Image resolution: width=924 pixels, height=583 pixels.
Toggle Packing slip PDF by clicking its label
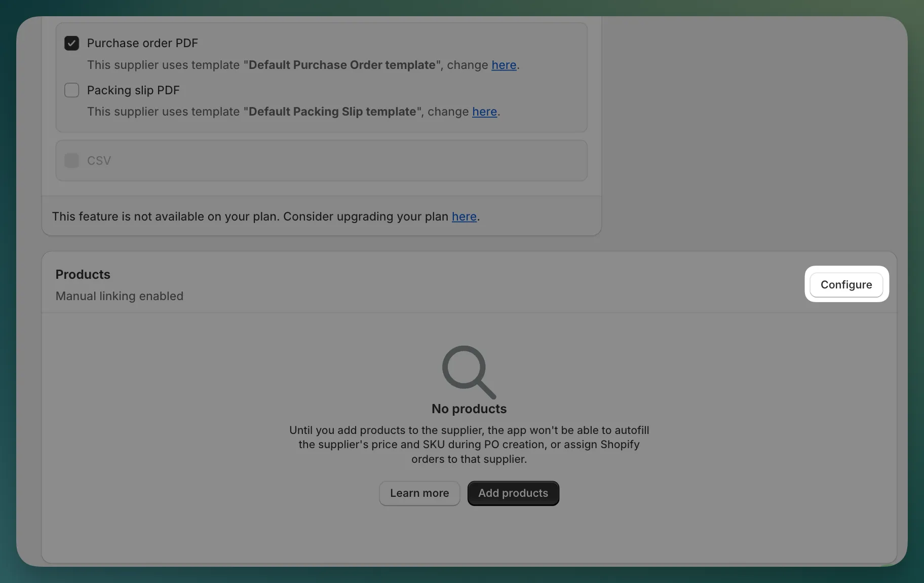133,90
